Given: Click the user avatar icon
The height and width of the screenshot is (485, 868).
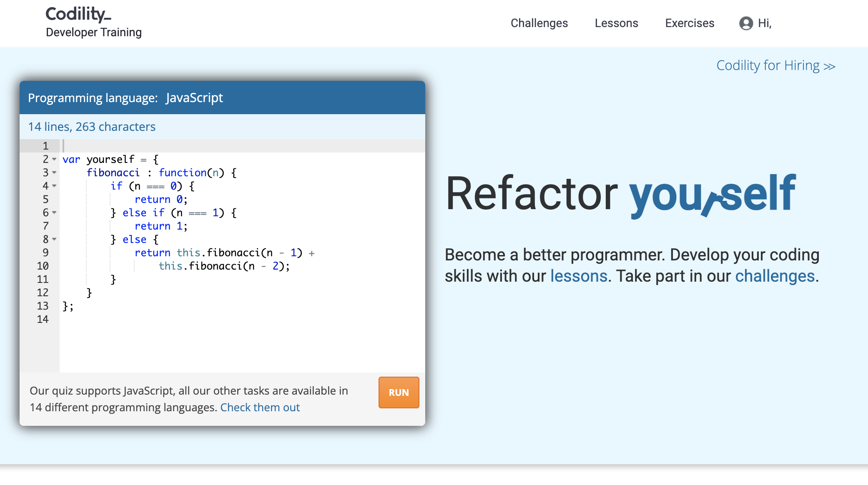Looking at the screenshot, I should [746, 23].
